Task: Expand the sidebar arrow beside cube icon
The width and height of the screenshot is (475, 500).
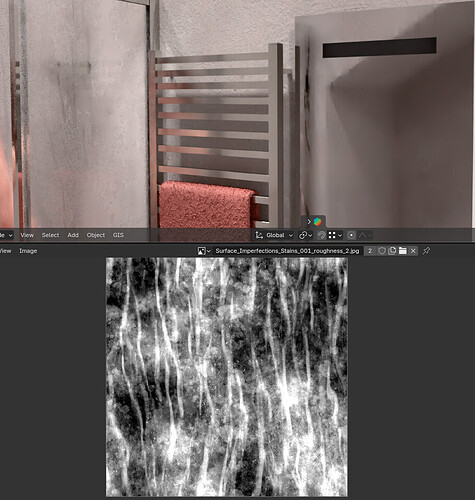Action: pos(309,222)
